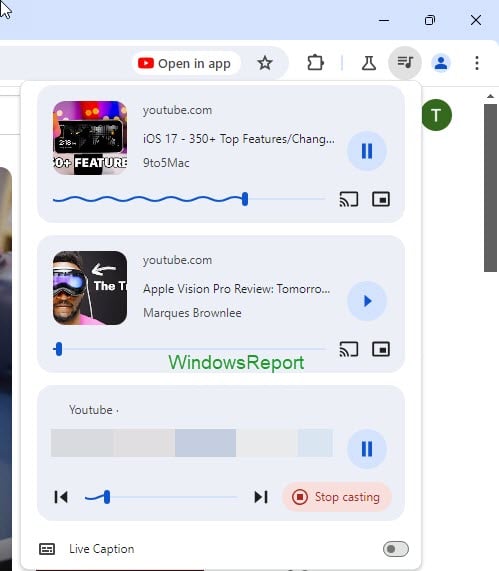499x571 pixels.
Task: Click the iOS 17 video thumbnail
Action: pyautogui.click(x=90, y=138)
